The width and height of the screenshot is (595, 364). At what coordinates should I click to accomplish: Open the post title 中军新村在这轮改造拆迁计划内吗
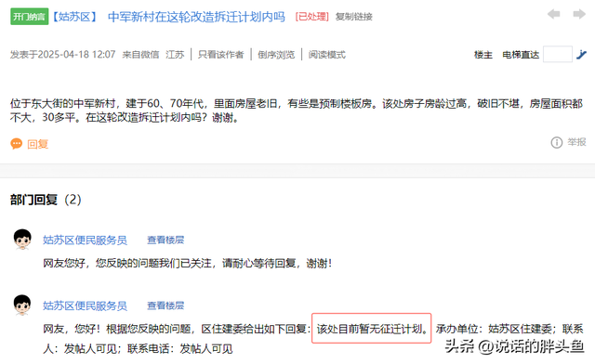pos(196,17)
